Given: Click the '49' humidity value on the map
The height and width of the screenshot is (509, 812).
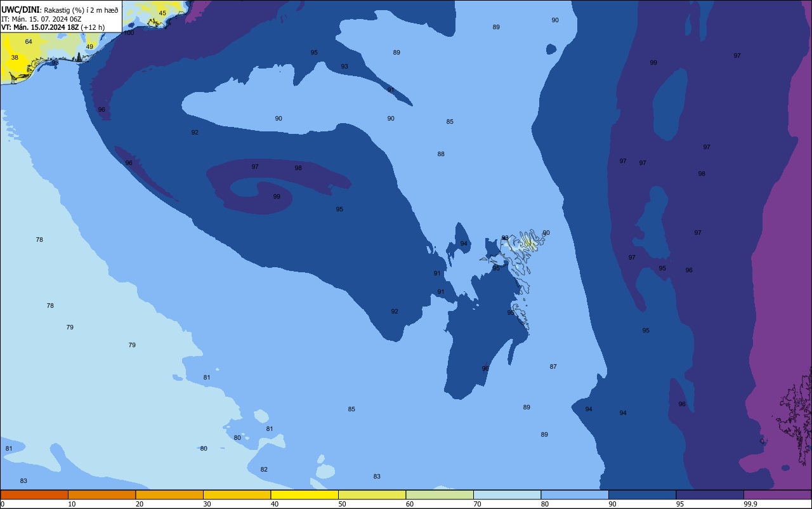Looking at the screenshot, I should point(89,47).
